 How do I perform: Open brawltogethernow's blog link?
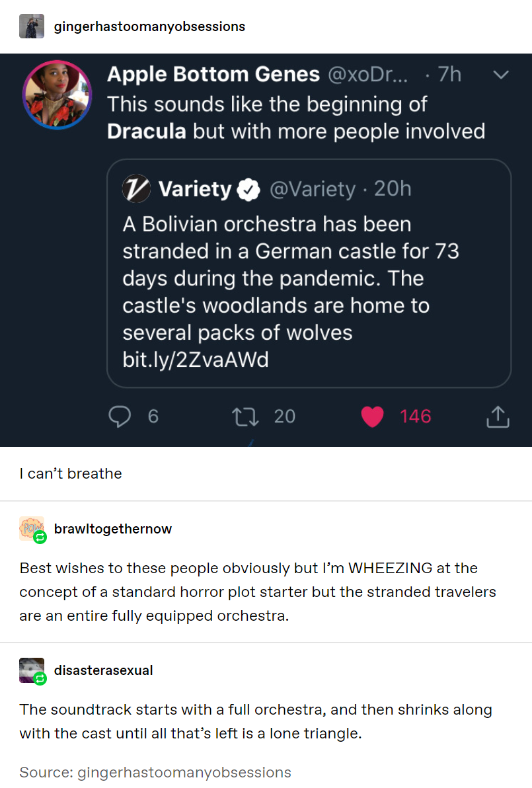click(x=113, y=529)
